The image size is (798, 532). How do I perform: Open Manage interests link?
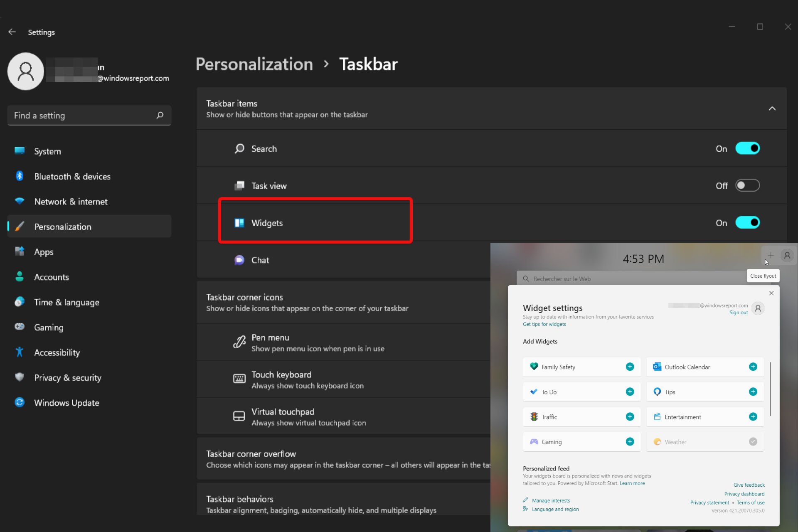551,500
